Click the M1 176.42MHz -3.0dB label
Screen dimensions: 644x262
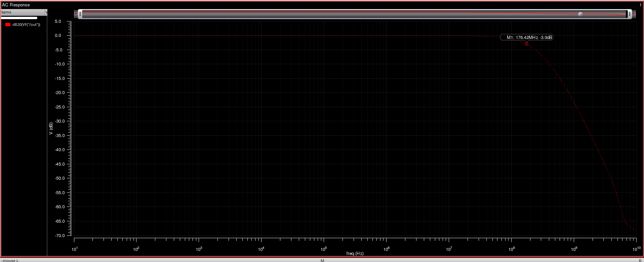click(527, 37)
